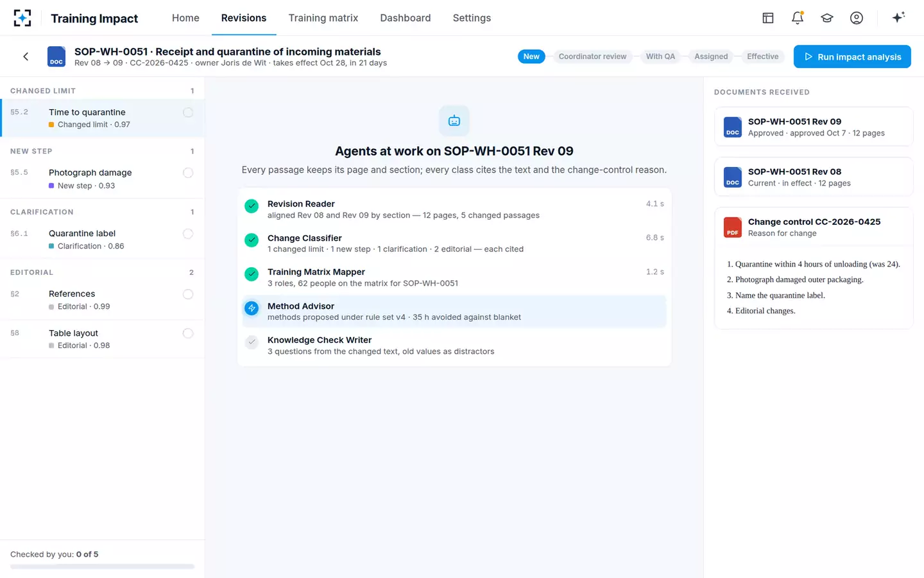
Task: Click the NEW STEP section header
Action: coord(103,151)
